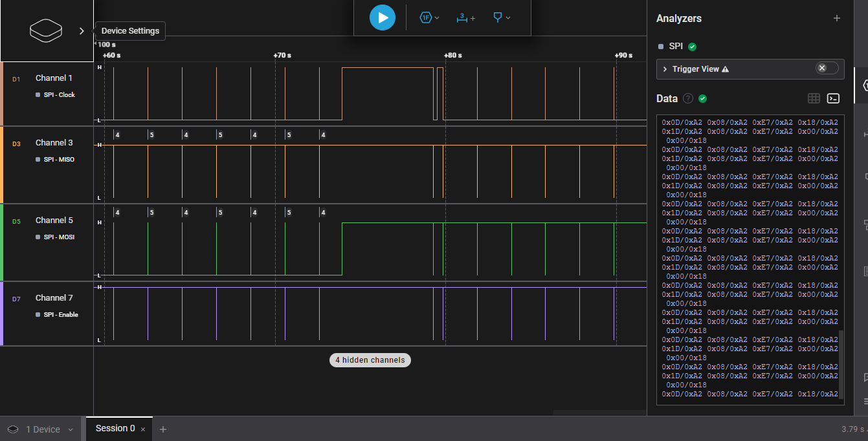Click the Trigger View warning triangle
The width and height of the screenshot is (868, 441).
[x=725, y=69]
